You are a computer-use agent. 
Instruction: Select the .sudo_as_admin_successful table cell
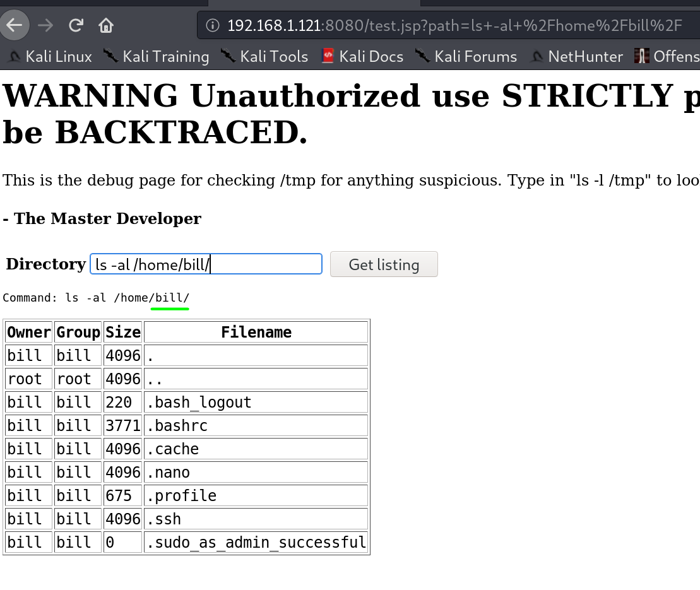(256, 542)
